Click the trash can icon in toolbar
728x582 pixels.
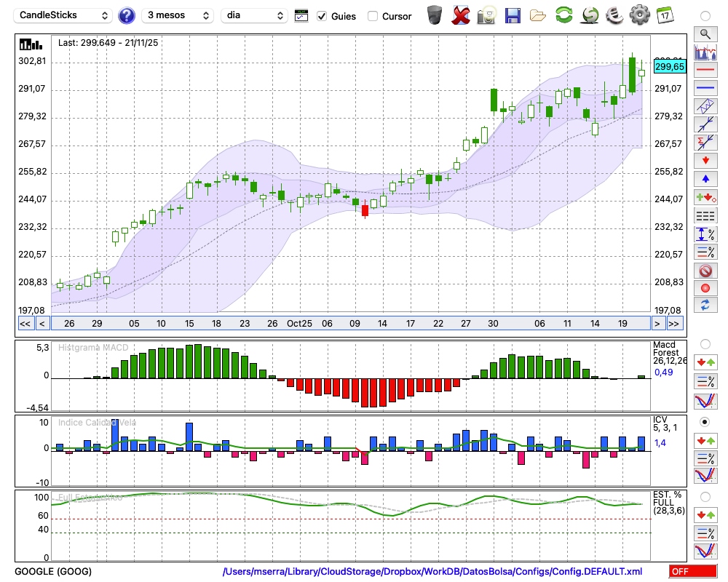click(x=435, y=15)
